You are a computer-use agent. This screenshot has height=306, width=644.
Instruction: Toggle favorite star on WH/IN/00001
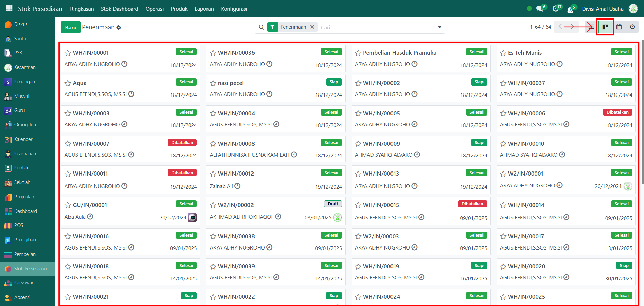pos(68,53)
